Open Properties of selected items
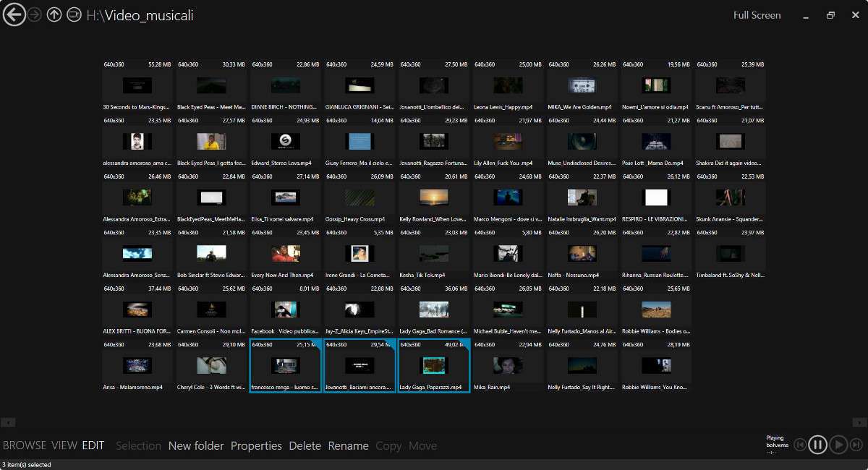This screenshot has height=470, width=868. click(256, 446)
